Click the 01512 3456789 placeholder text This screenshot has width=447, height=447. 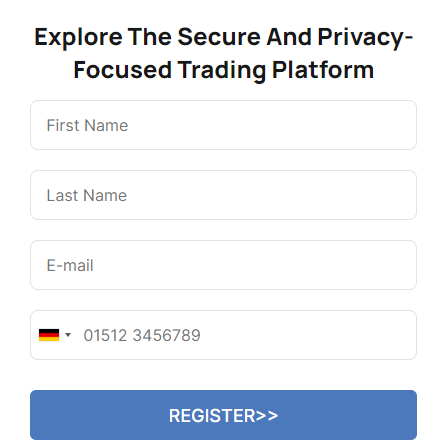(x=142, y=335)
